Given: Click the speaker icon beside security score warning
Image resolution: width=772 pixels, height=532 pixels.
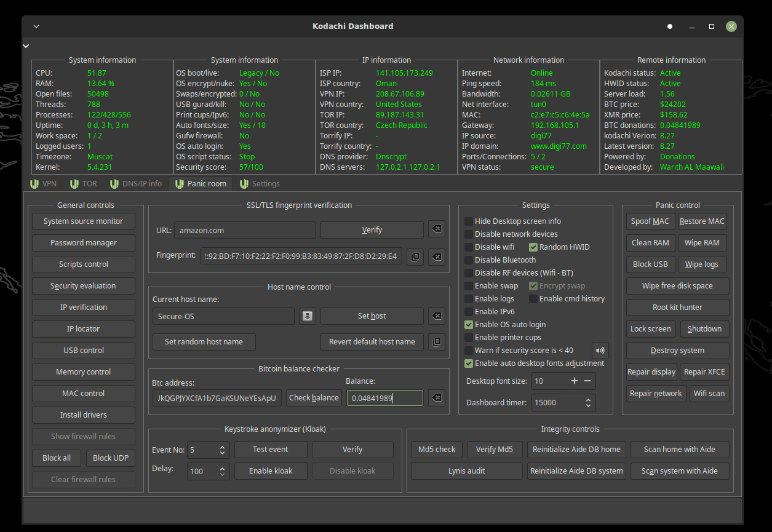Looking at the screenshot, I should (x=600, y=351).
